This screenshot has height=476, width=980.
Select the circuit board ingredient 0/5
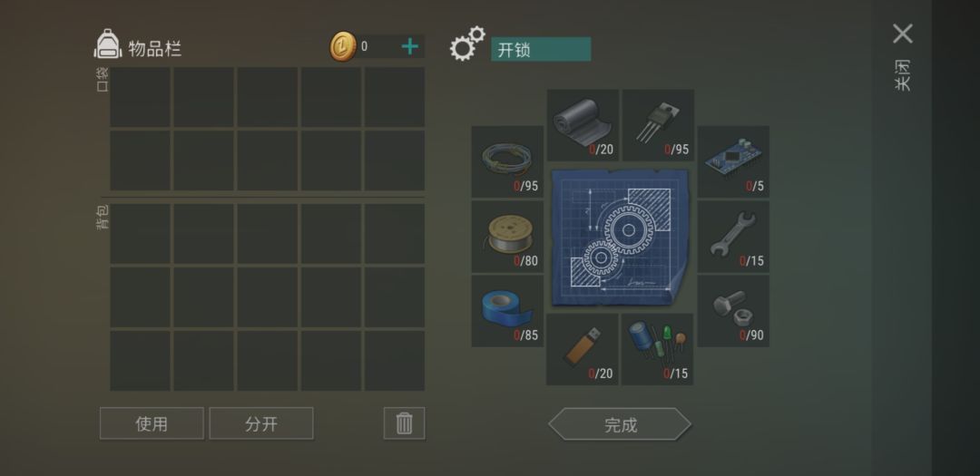pos(733,161)
